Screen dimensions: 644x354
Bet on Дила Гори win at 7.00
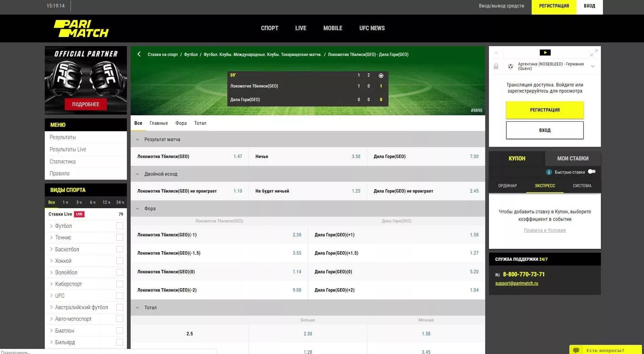point(426,156)
